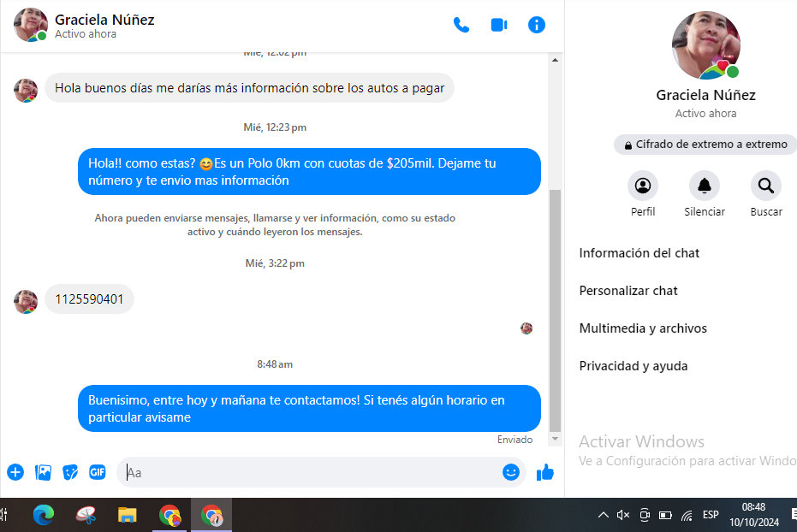Image resolution: width=797 pixels, height=532 pixels.
Task: Start a video call with the camera icon
Action: pyautogui.click(x=499, y=25)
